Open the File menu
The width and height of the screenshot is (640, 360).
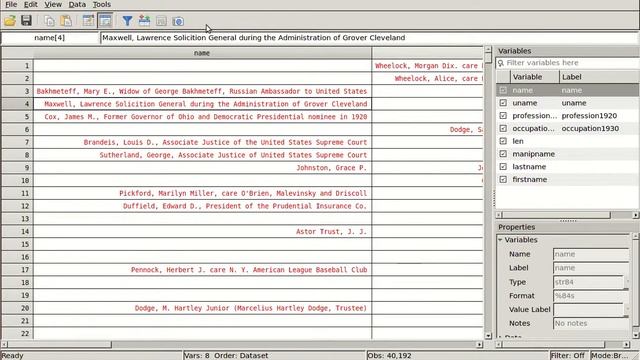[x=11, y=4]
